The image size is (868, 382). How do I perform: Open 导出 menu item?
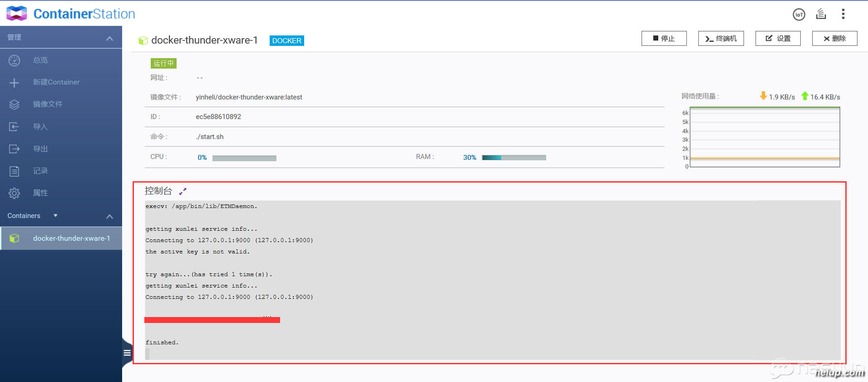tap(40, 149)
